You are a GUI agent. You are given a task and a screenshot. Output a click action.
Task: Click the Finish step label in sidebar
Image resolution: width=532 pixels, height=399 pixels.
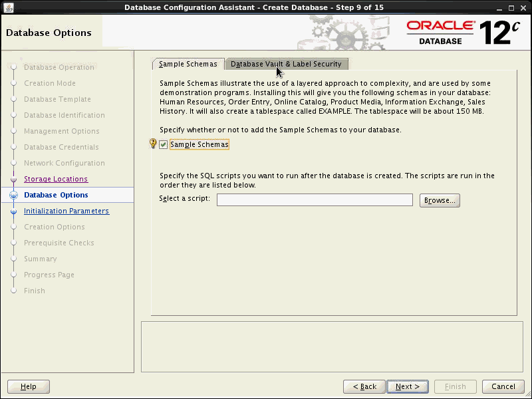point(35,291)
